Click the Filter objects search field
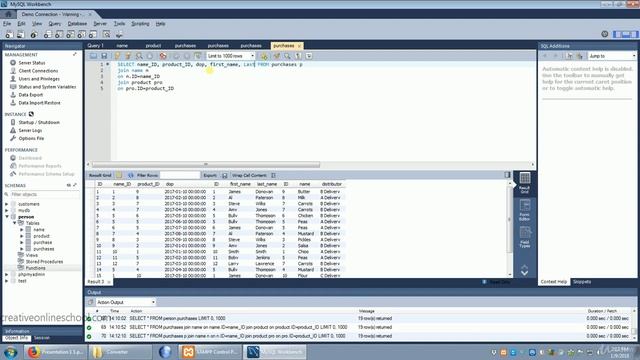This screenshot has height=360, width=640. [44, 195]
